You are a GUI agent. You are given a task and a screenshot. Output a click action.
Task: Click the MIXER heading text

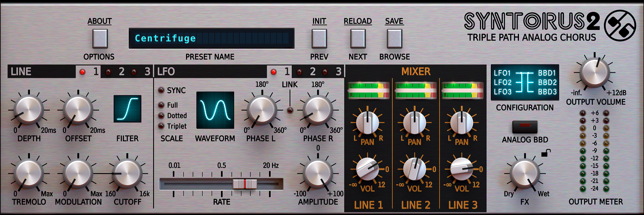(416, 72)
